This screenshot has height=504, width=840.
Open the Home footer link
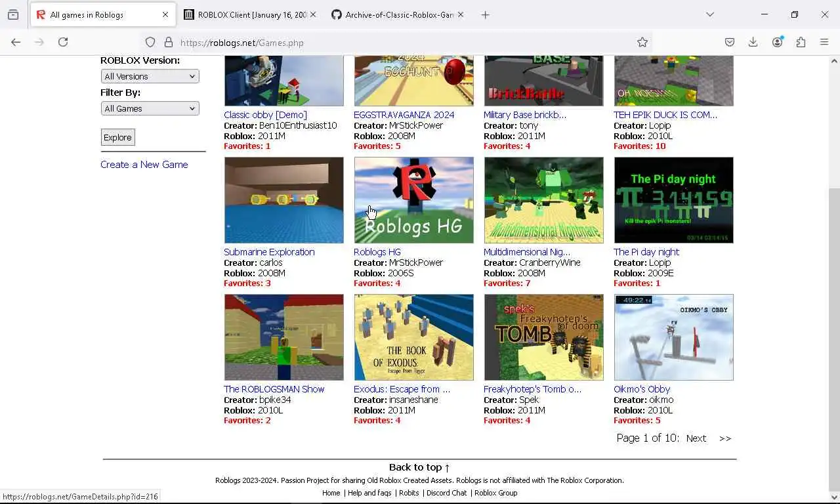tap(331, 493)
